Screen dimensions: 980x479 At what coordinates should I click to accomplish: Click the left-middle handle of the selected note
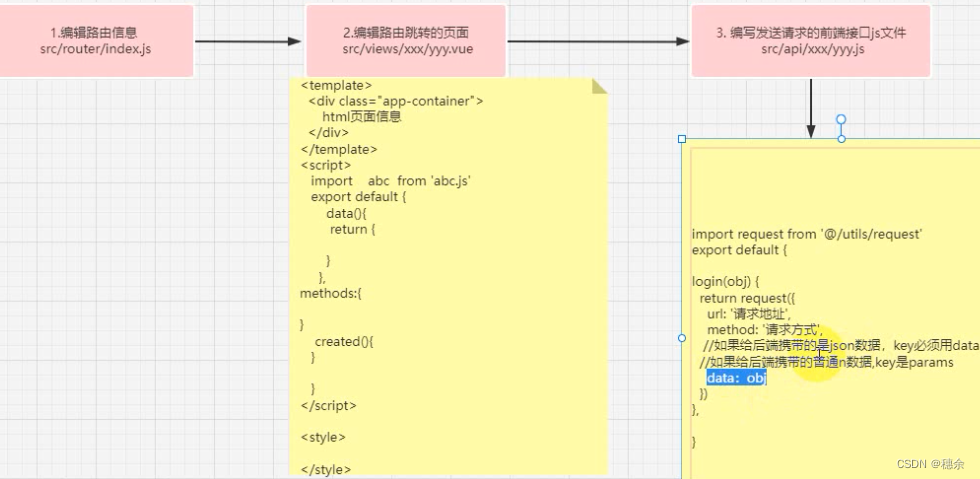(x=682, y=338)
